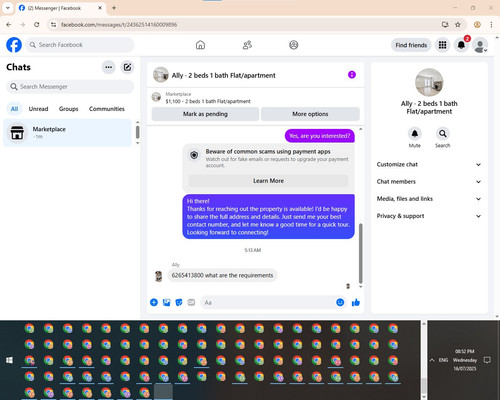Focus the Search Facebook field
The image size is (500, 400).
tap(80, 45)
